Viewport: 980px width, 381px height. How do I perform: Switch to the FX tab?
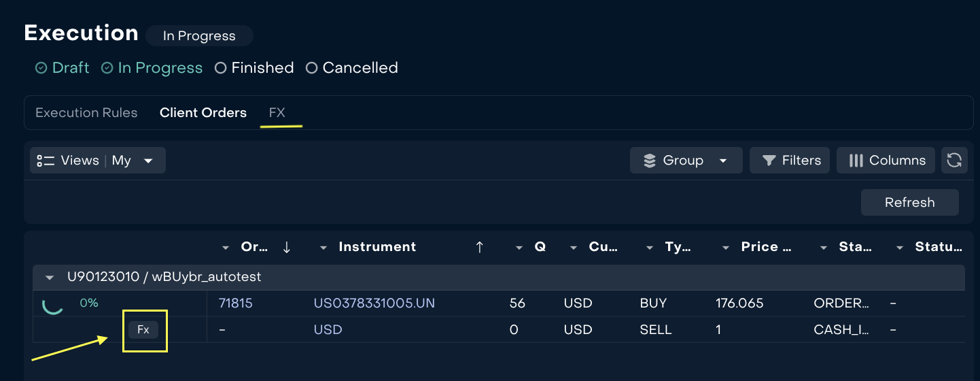pos(277,113)
